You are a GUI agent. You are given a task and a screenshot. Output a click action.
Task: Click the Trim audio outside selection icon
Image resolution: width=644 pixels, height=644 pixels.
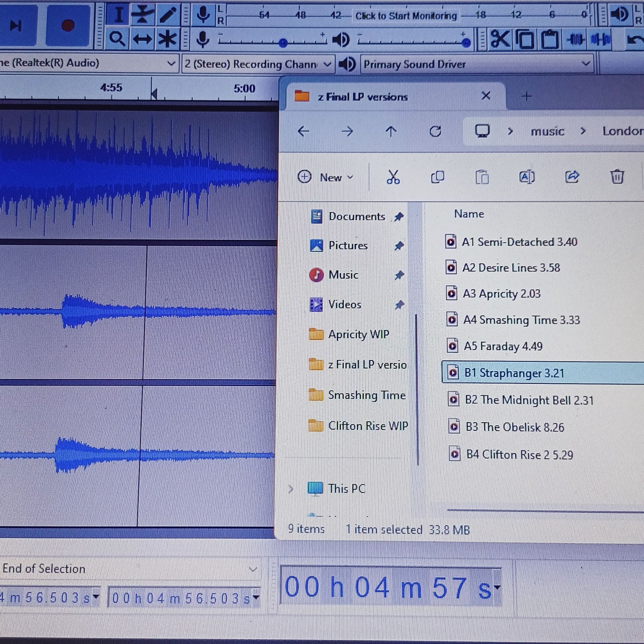click(x=576, y=39)
